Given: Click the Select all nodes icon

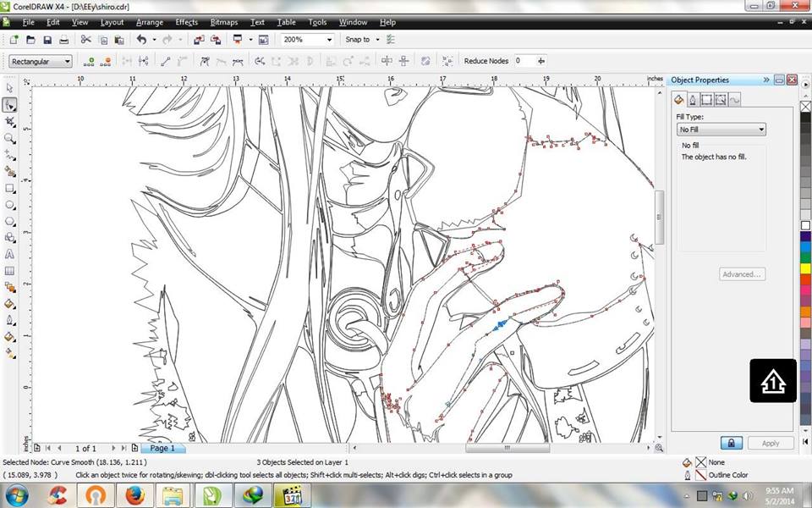Looking at the screenshot, I should click(447, 61).
